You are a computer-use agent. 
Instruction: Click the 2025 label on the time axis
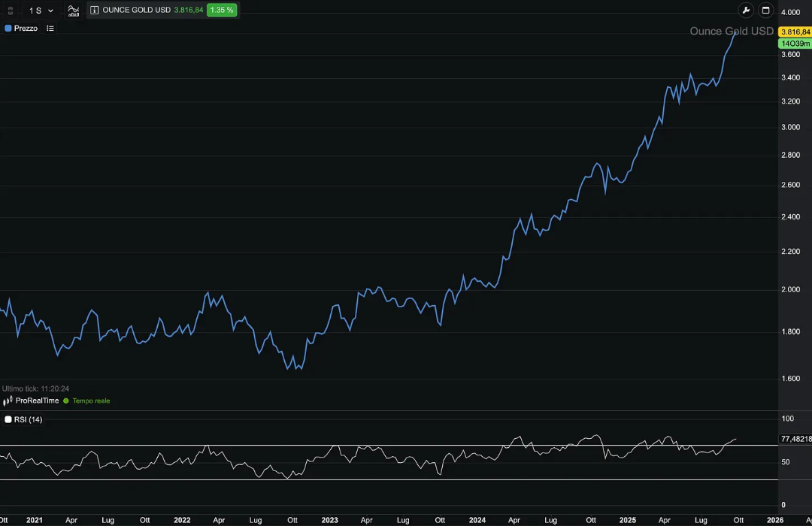tap(628, 520)
